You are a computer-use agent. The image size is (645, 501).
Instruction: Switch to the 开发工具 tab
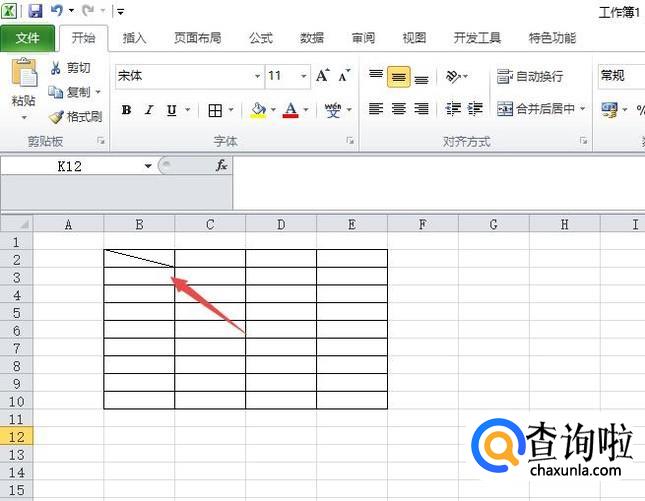(477, 38)
